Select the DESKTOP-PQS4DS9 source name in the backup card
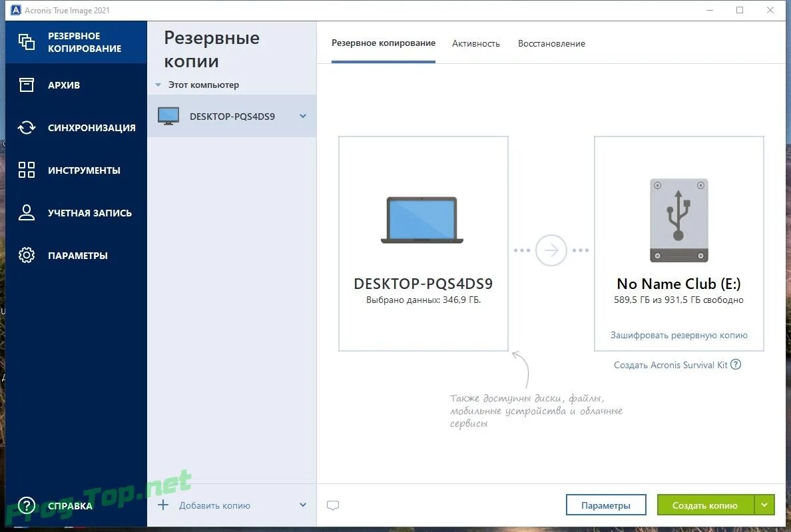 [423, 284]
